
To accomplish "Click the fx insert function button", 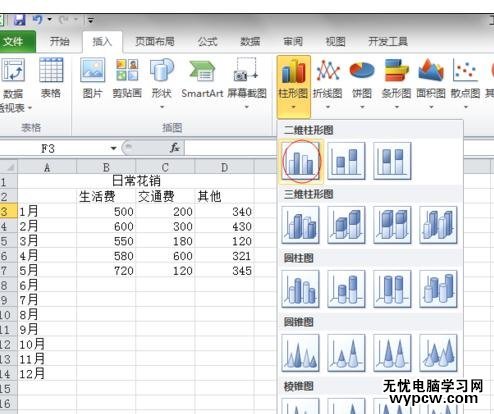I will (175, 148).
